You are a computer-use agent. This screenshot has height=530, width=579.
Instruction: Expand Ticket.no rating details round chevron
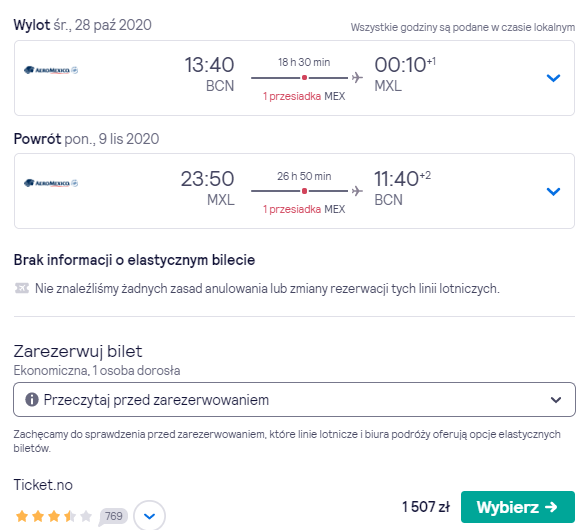point(149,516)
